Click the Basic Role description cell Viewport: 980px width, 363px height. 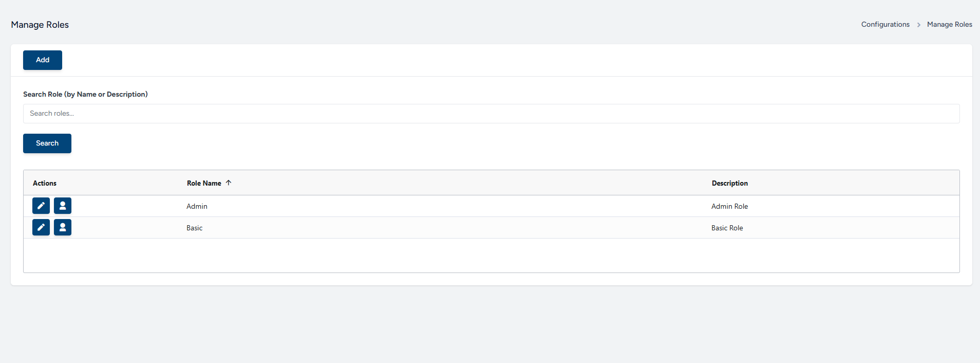tap(727, 228)
